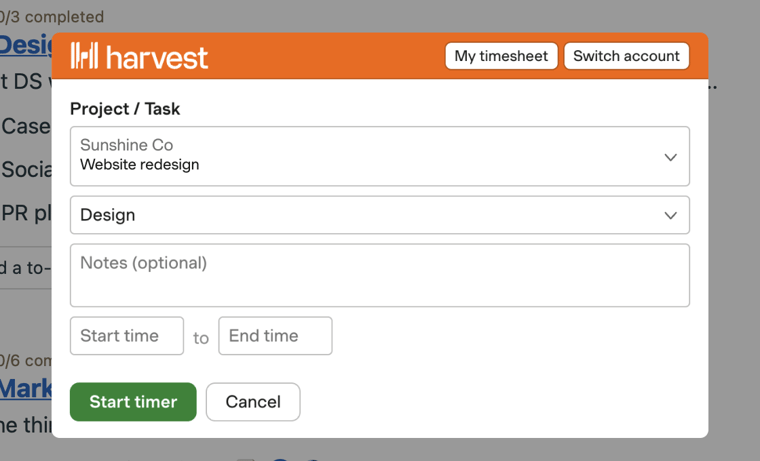Click into the Start time field
Screen dimensions: 760x461
(x=127, y=336)
